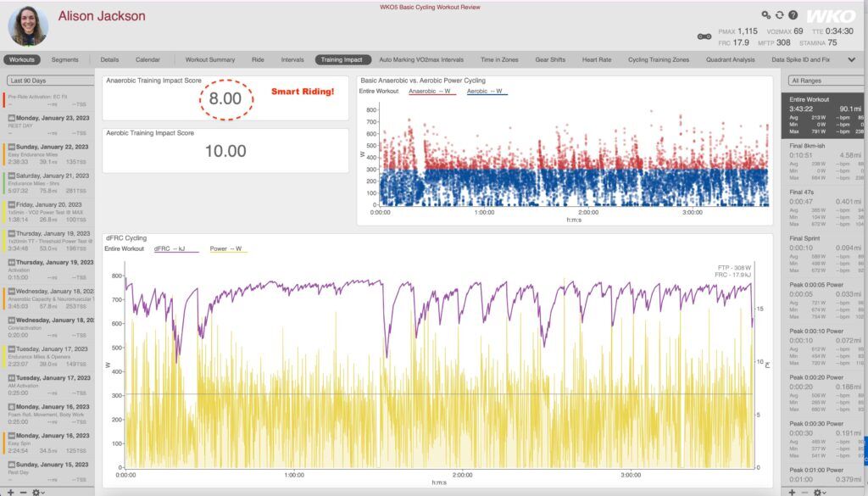Open the Calendar tab
This screenshot has width=868, height=496.
pyautogui.click(x=147, y=60)
